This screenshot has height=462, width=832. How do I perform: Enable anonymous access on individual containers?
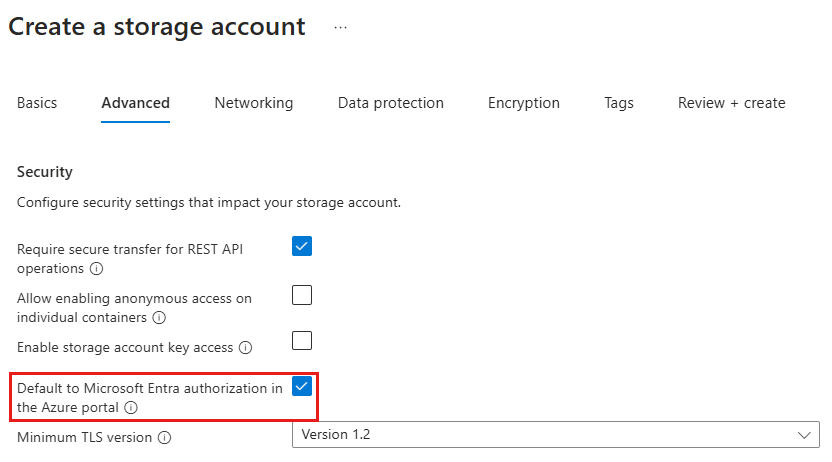click(x=302, y=295)
